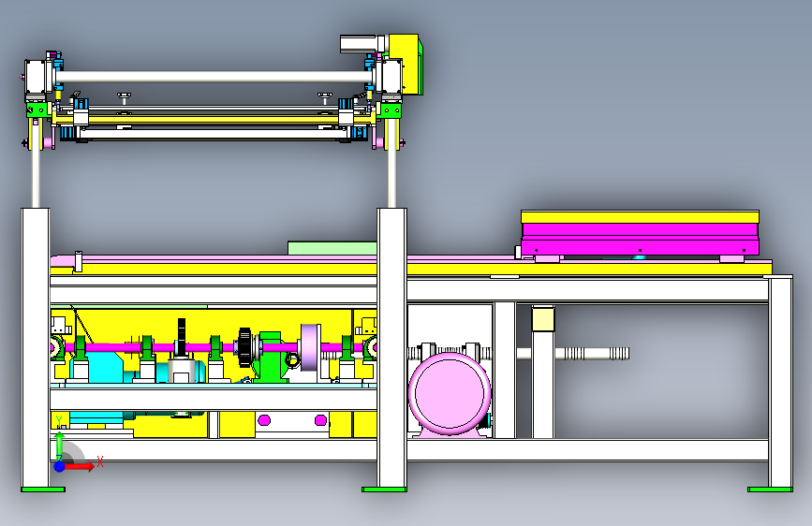Select the left thin vertical gantry support rod
This screenshot has width=812, height=526.
36,163
